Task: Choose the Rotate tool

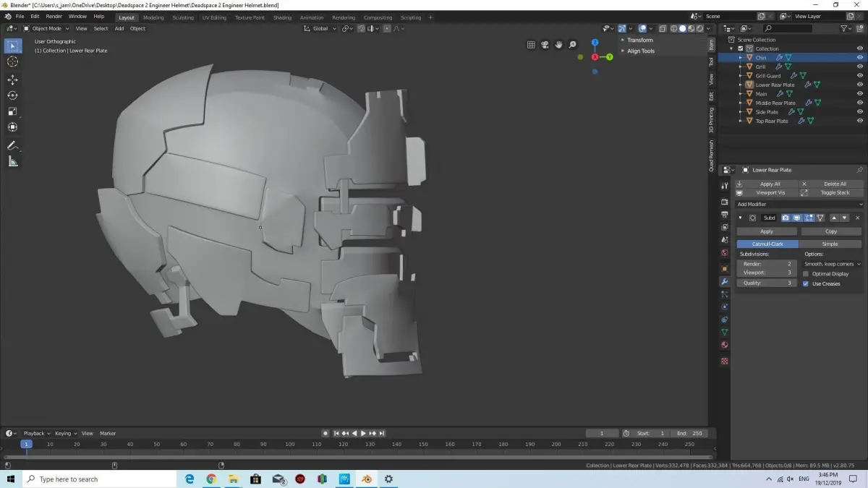Action: [12, 95]
